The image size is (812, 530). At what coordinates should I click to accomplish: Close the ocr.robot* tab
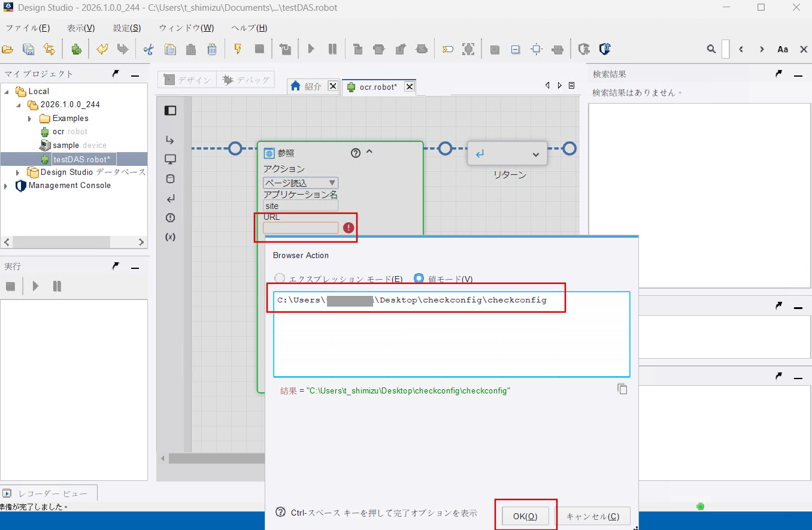point(409,87)
